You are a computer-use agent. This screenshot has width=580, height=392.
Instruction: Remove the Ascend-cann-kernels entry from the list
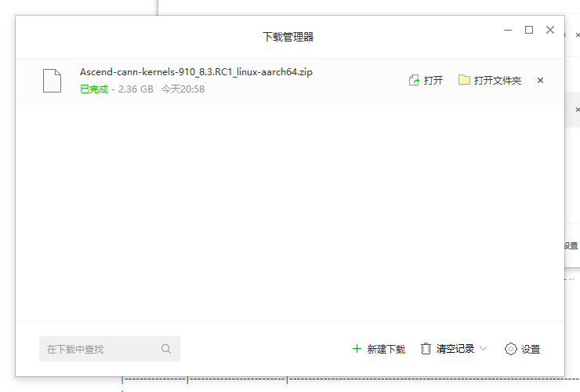[x=540, y=80]
